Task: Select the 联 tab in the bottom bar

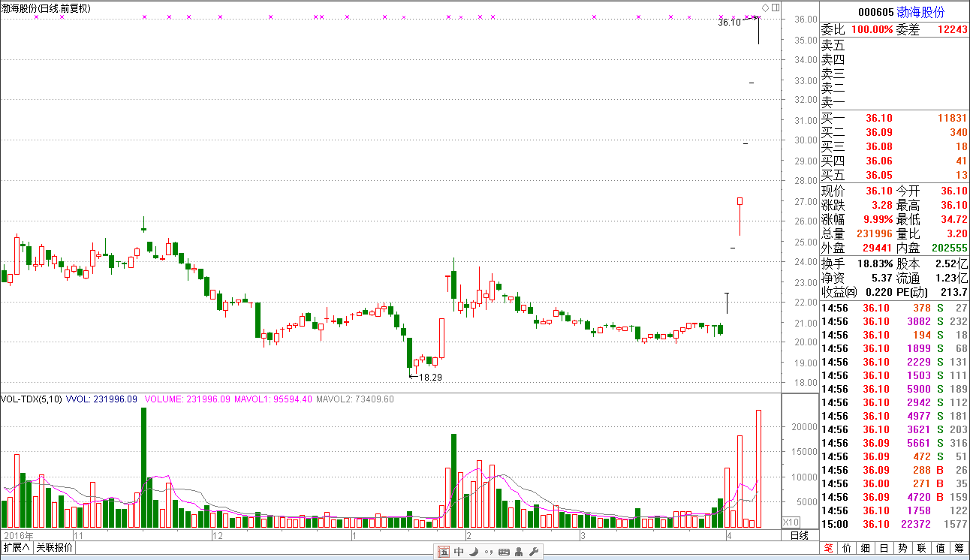Action: coord(922,548)
